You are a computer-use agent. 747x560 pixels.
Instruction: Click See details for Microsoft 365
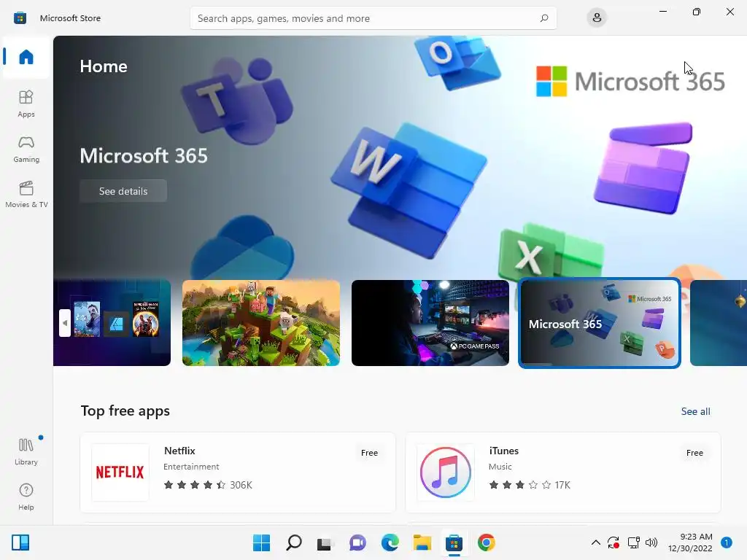(123, 191)
